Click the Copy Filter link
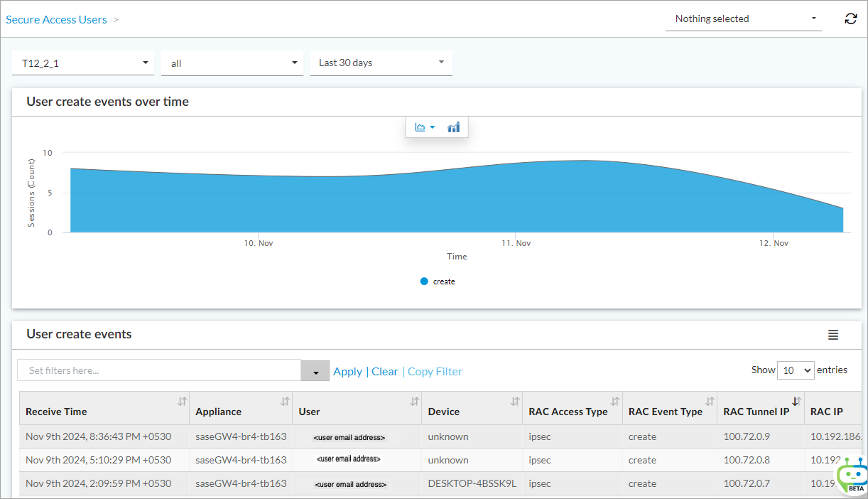The width and height of the screenshot is (868, 499). 435,372
